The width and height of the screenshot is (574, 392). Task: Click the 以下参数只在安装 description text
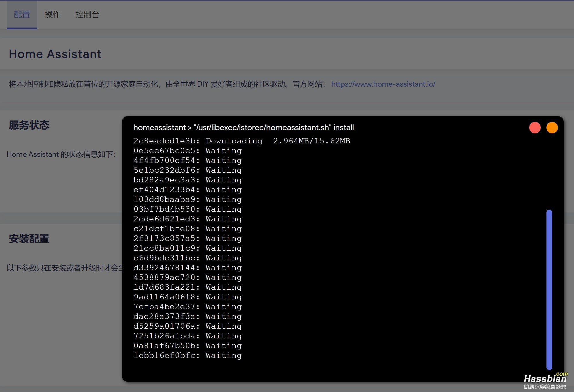(65, 268)
